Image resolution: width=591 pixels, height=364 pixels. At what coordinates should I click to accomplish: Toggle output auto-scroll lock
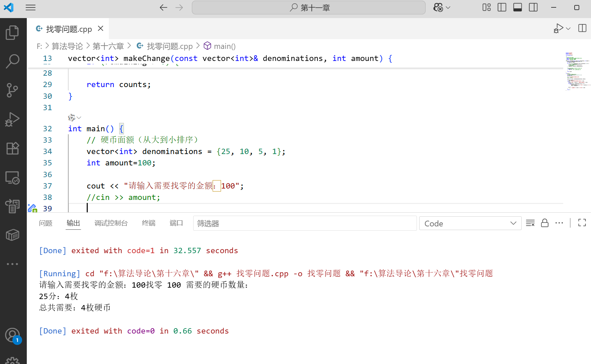click(545, 223)
